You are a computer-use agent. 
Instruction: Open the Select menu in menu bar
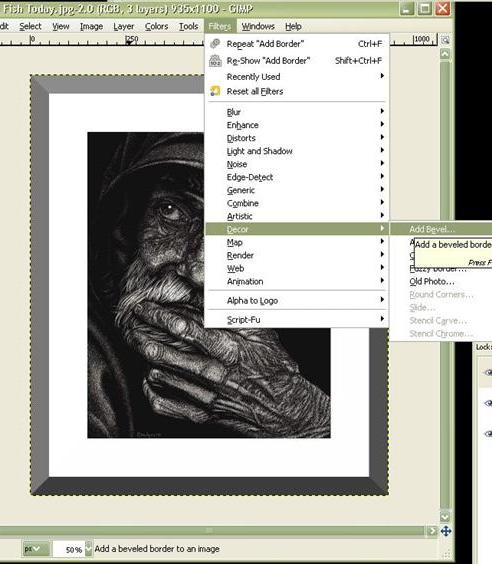(30, 26)
